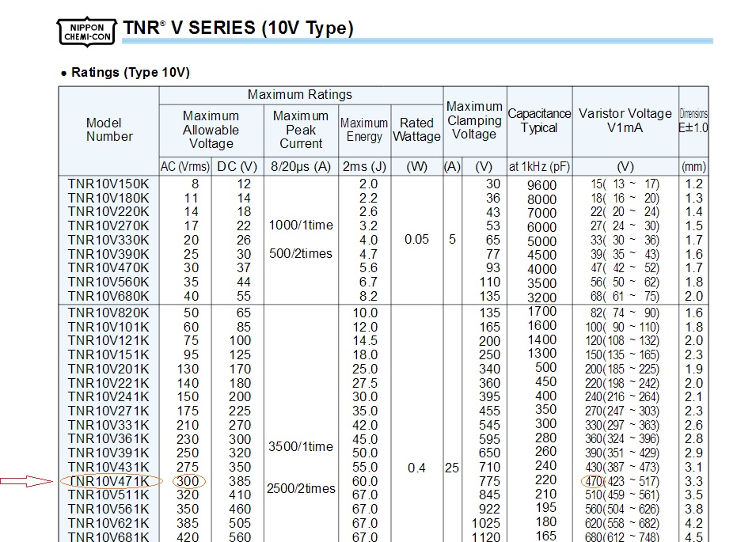Screen dimensions: 756x542
Task: Select model TNR10V560K
Action: click(x=108, y=282)
